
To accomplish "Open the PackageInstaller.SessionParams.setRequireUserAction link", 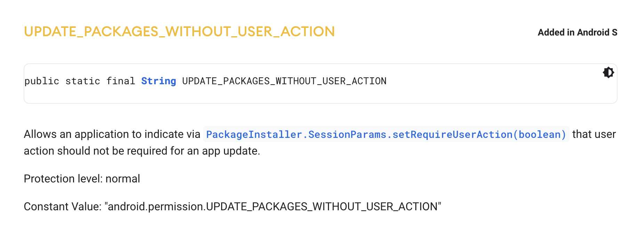I will click(386, 134).
